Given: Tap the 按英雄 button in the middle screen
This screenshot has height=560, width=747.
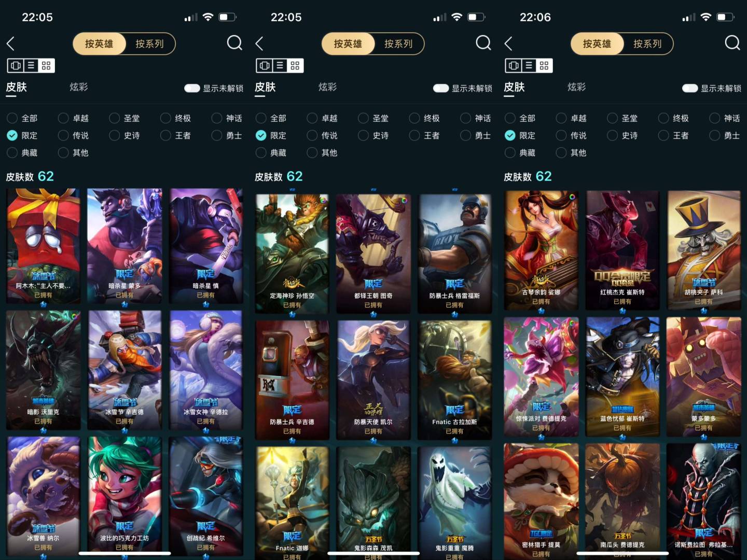Looking at the screenshot, I should tap(348, 44).
